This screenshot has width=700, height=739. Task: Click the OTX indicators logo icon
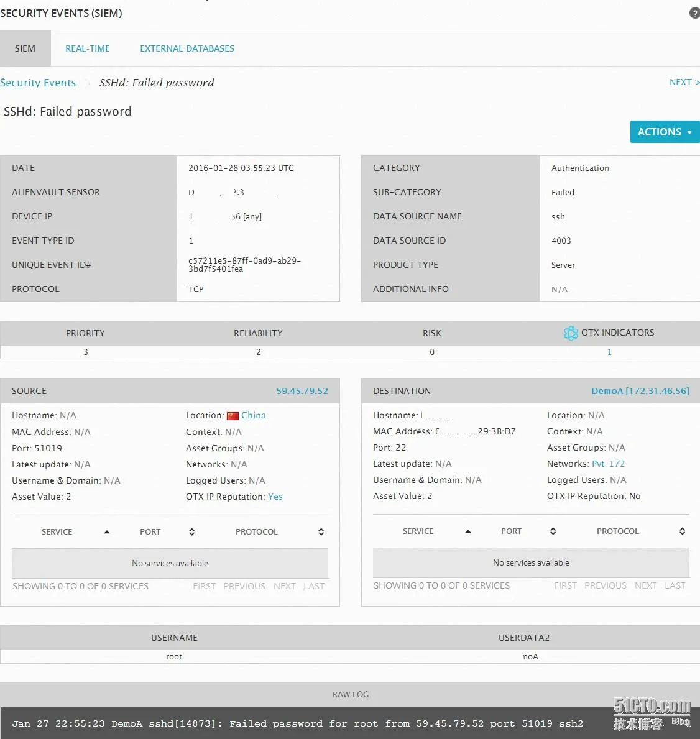(570, 333)
